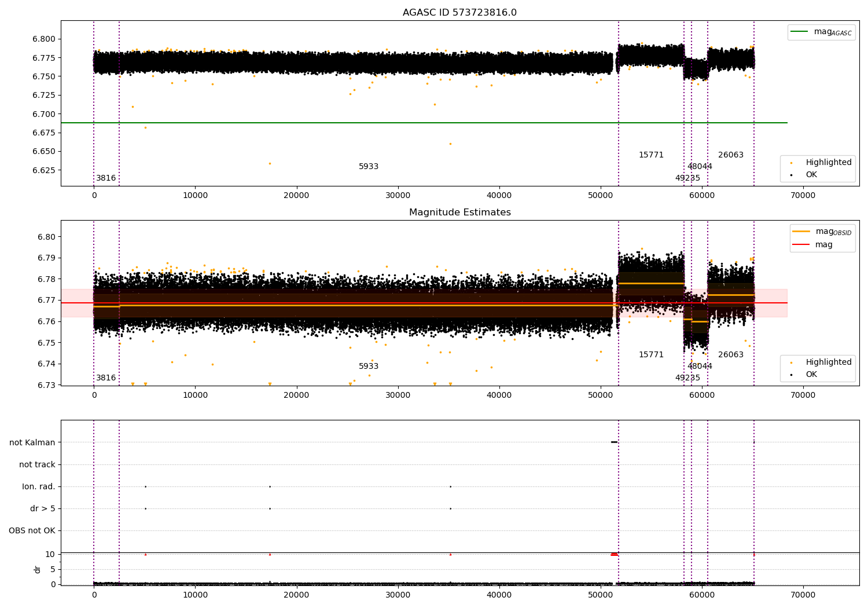This screenshot has height=608, width=868.
Task: Click obsid label 48044 in Magnitude Estimates plot
Action: click(700, 367)
